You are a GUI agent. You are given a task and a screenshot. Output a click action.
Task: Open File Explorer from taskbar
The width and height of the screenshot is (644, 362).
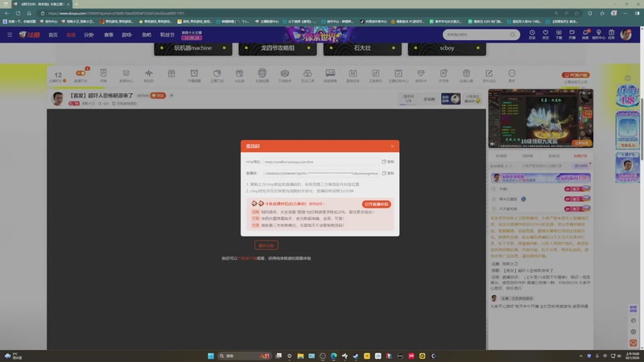click(x=300, y=356)
